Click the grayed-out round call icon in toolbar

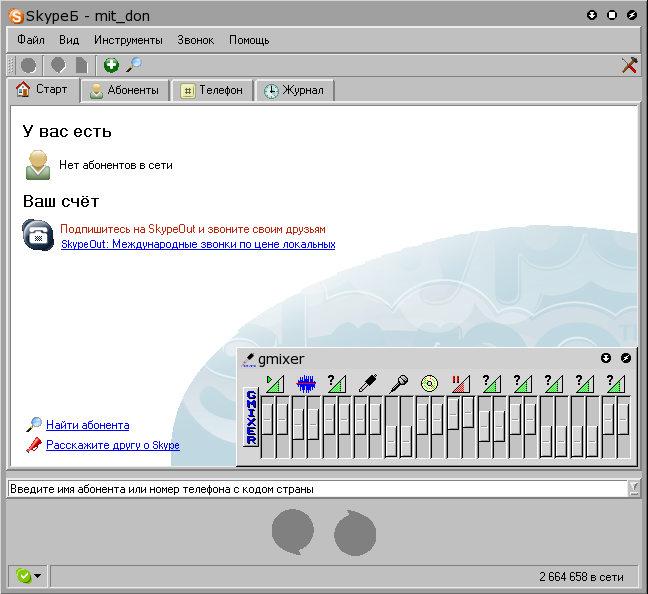point(29,65)
